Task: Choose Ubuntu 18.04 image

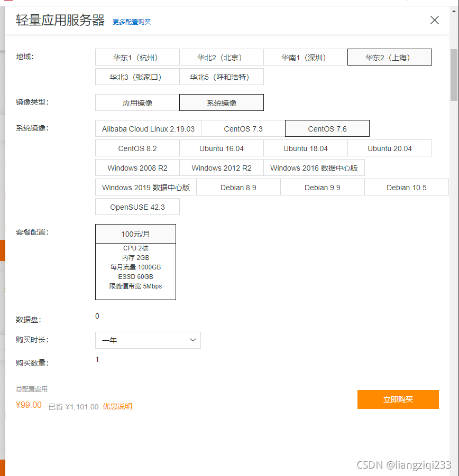Action: tap(306, 148)
